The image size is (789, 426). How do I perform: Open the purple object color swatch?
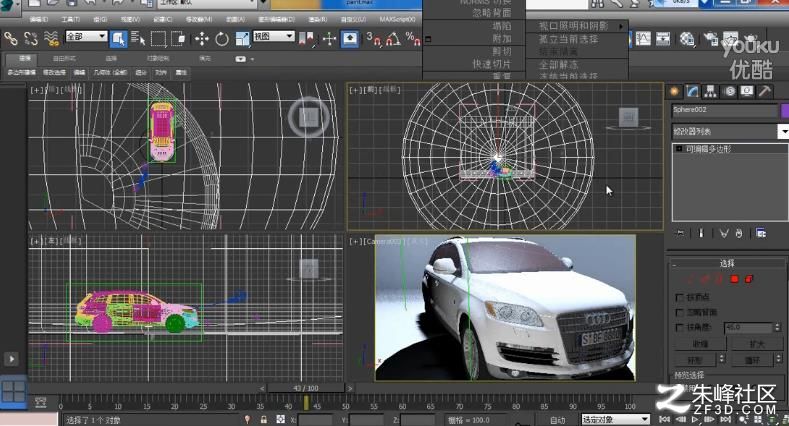point(784,110)
